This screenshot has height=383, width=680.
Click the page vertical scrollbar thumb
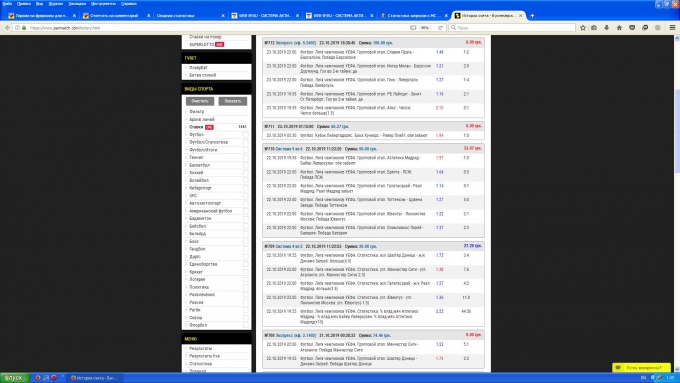(677, 130)
